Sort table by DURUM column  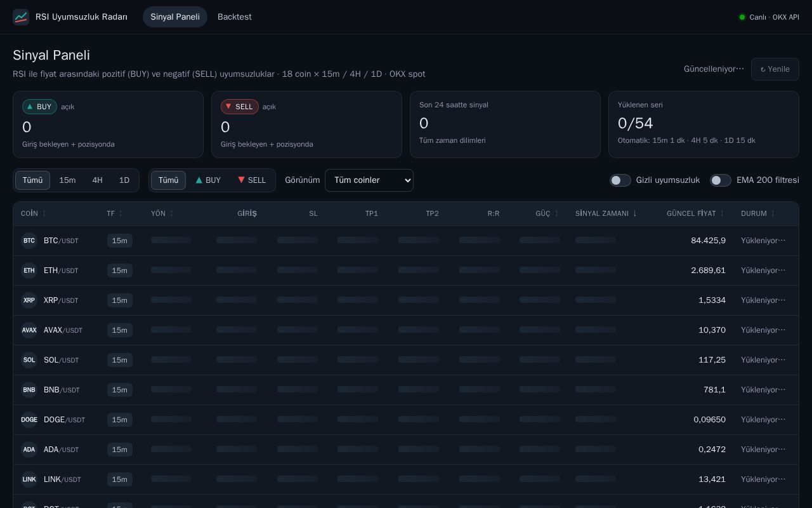pyautogui.click(x=758, y=213)
